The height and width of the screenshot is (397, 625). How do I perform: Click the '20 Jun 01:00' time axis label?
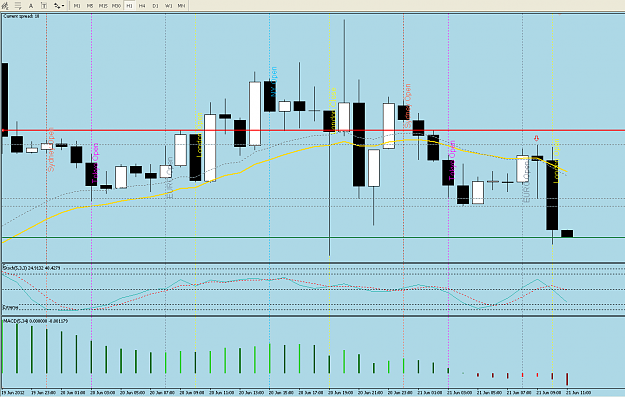point(73,393)
